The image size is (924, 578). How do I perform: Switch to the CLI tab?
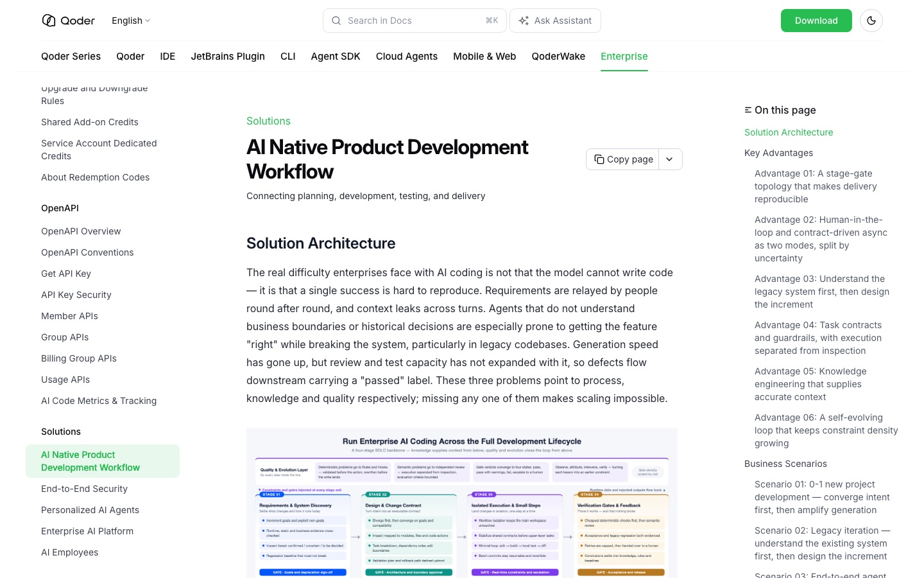click(x=288, y=57)
